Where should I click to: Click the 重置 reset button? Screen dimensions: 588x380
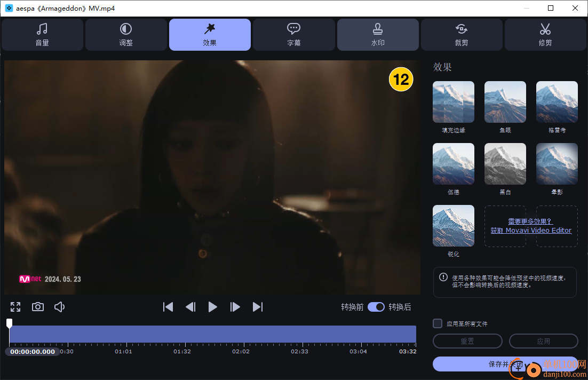click(467, 341)
